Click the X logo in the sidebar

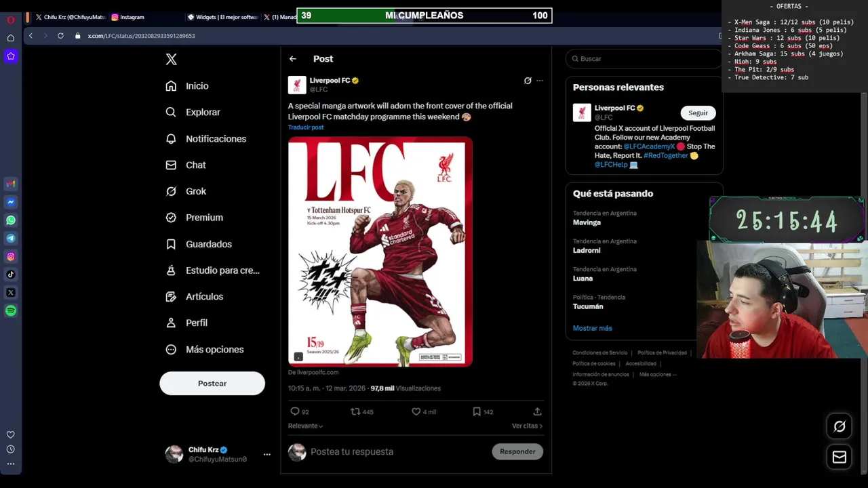tap(171, 60)
